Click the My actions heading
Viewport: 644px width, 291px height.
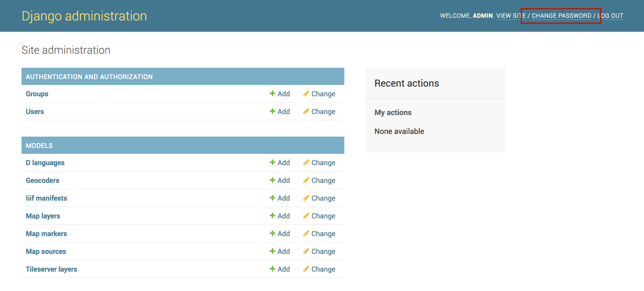pos(393,112)
